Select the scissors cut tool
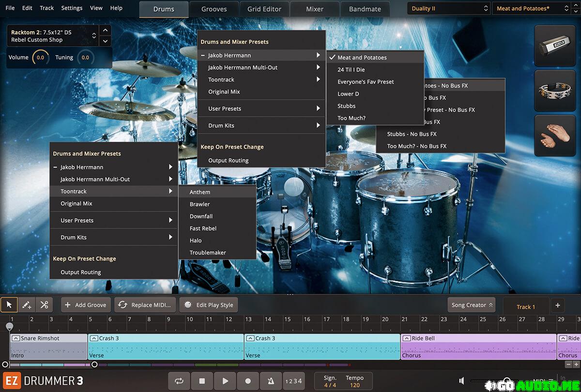Image resolution: width=581 pixels, height=392 pixels. point(44,305)
